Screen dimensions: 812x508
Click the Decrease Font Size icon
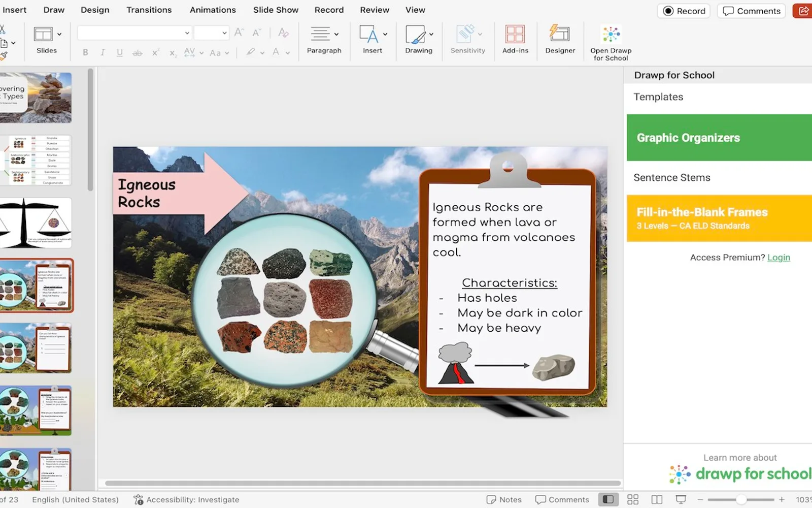257,33
